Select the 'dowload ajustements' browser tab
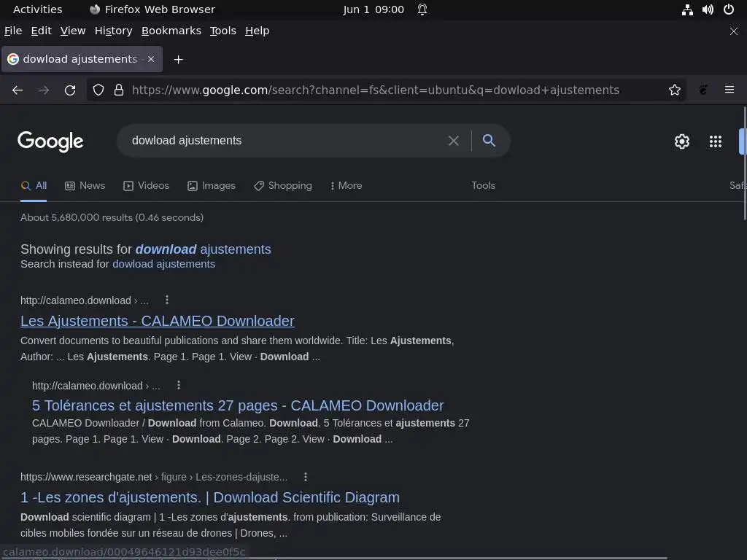747x560 pixels. click(82, 59)
